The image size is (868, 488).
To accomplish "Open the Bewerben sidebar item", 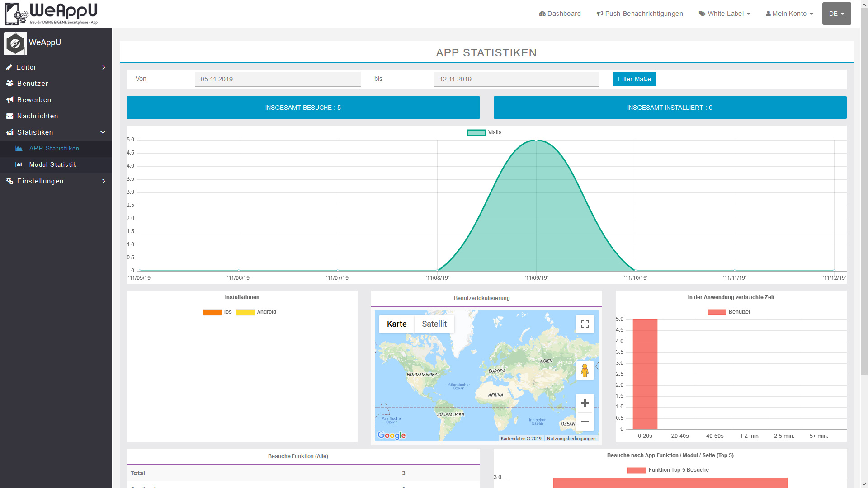I will pyautogui.click(x=56, y=100).
